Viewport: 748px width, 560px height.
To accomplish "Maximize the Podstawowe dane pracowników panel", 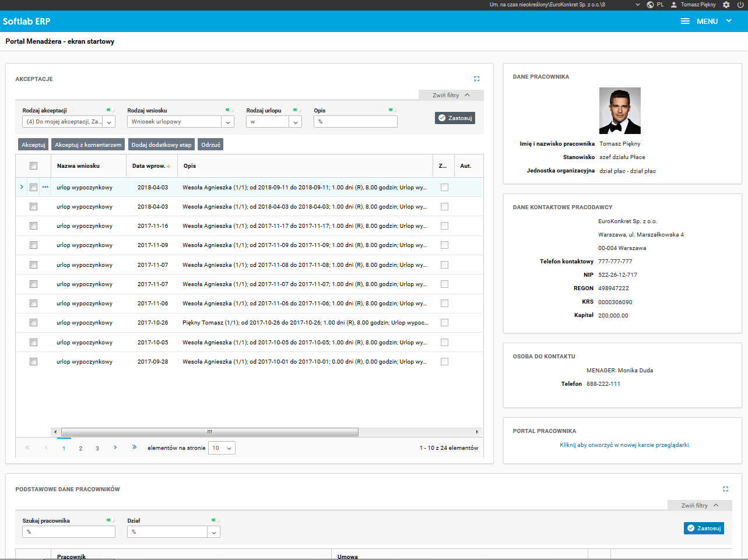I will [725, 489].
